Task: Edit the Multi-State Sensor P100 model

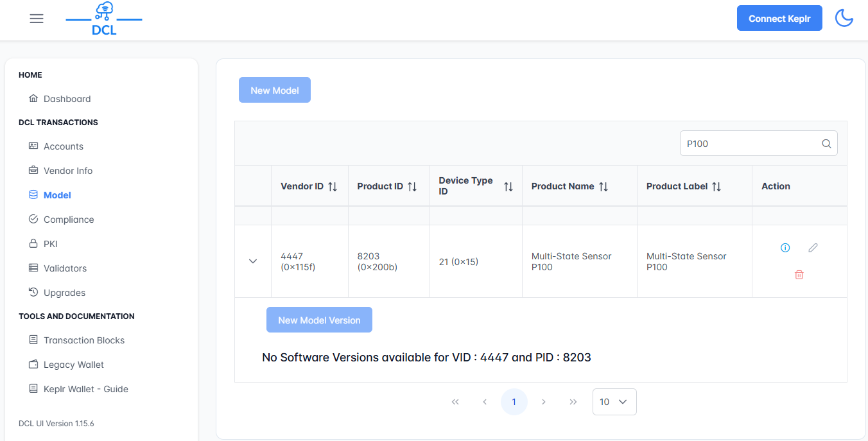Action: pyautogui.click(x=813, y=248)
